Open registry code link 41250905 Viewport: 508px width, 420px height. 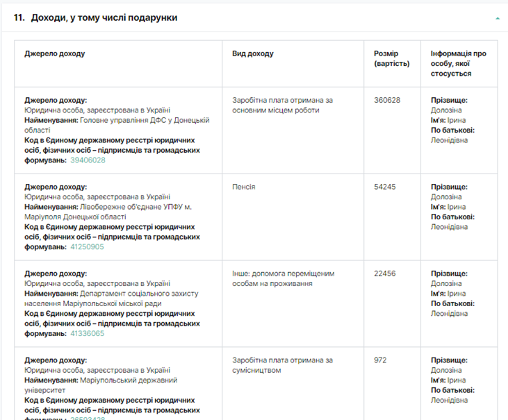(x=88, y=246)
